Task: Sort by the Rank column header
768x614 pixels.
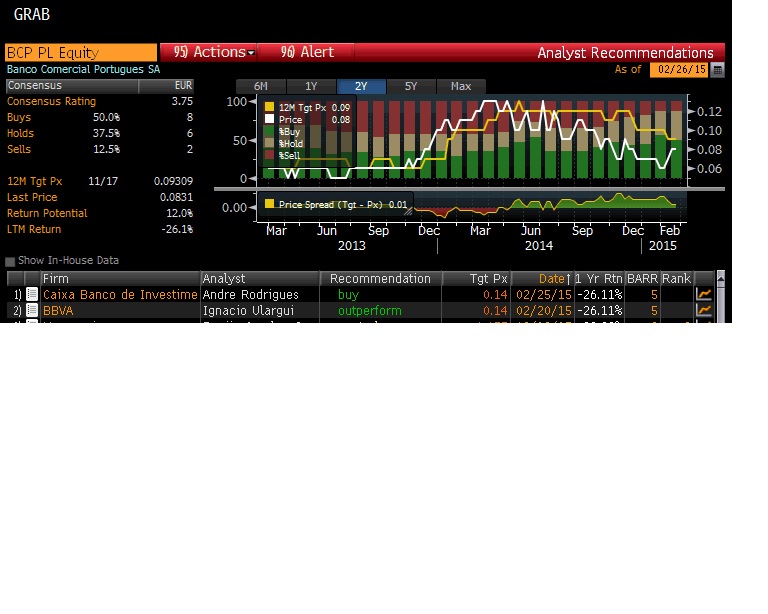Action: (676, 278)
